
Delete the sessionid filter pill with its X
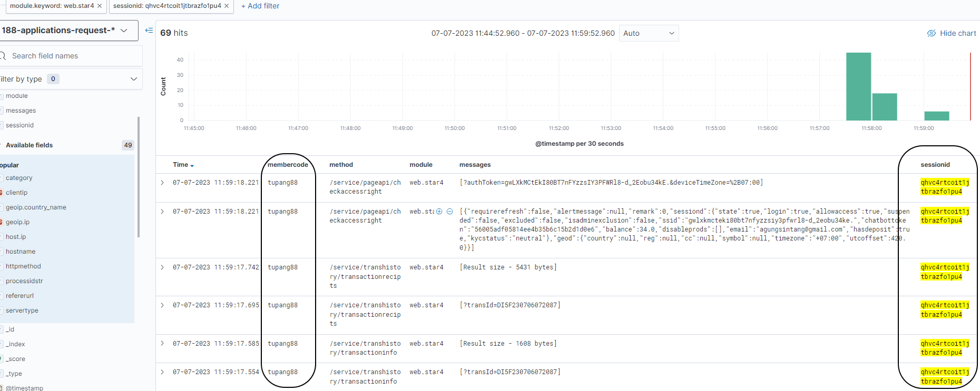pyautogui.click(x=227, y=6)
